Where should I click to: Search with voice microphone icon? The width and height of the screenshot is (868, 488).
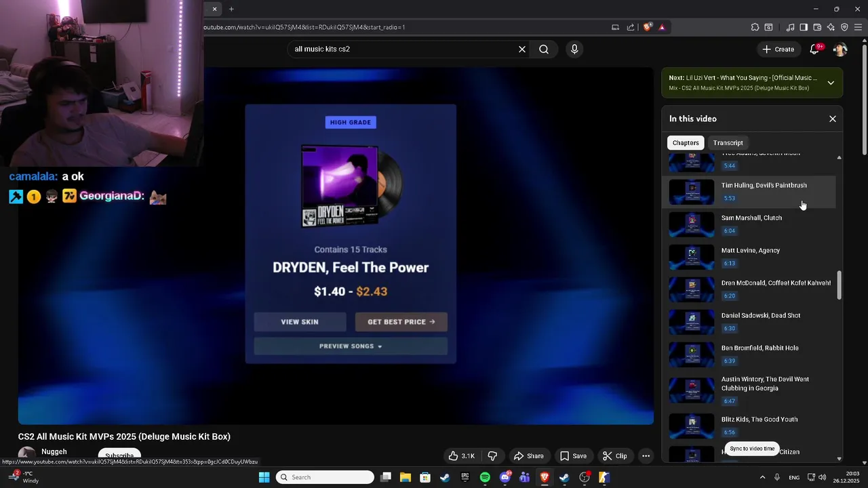point(574,49)
